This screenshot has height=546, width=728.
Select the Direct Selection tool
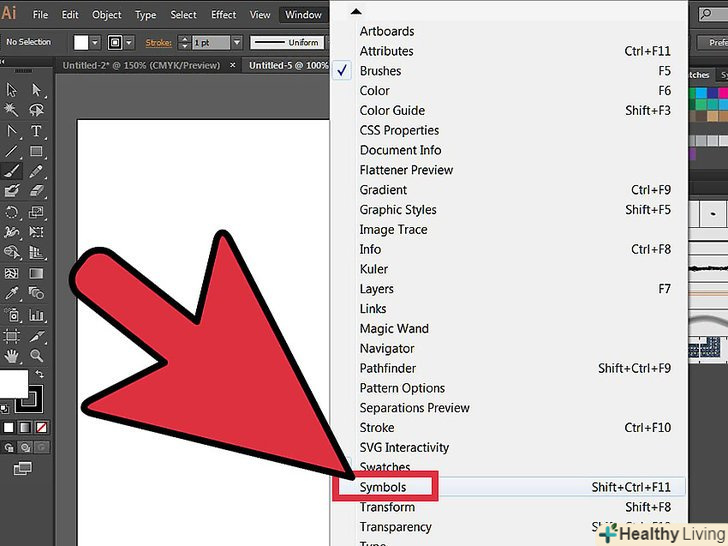(36, 90)
